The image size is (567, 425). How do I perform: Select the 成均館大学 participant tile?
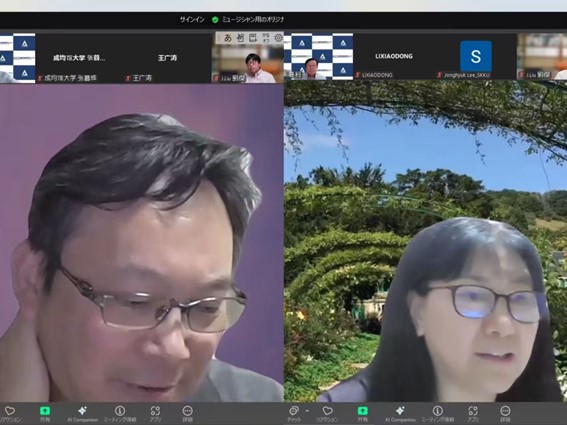click(79, 58)
